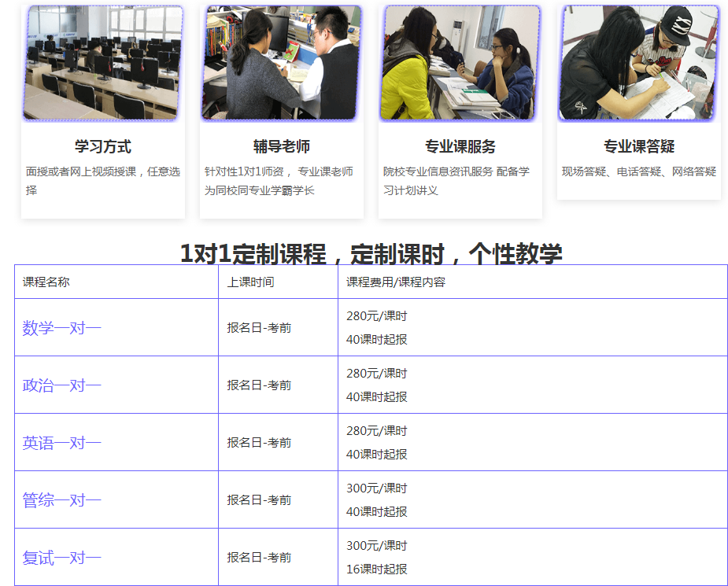728x586 pixels.
Task: Click the 课程名称 column header
Action: coord(46,282)
